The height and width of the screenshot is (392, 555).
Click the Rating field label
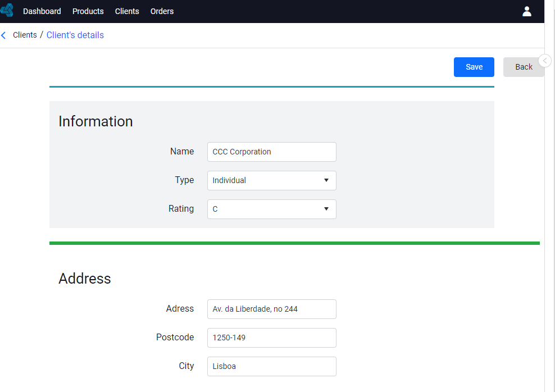181,209
